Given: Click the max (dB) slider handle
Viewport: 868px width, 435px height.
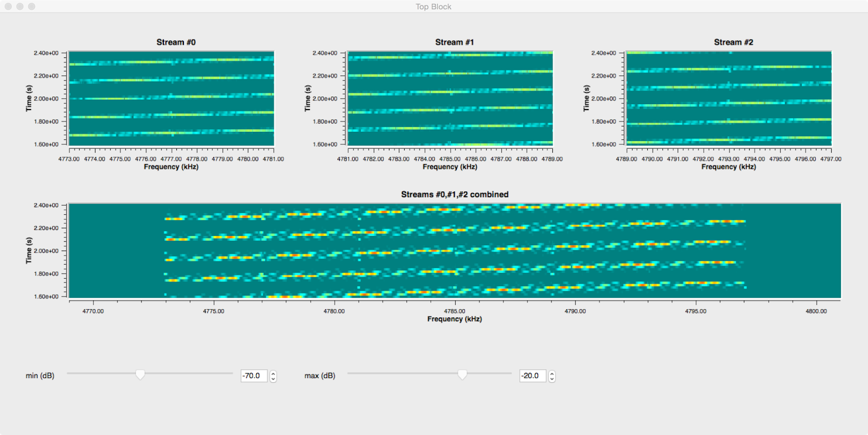Looking at the screenshot, I should pos(462,375).
